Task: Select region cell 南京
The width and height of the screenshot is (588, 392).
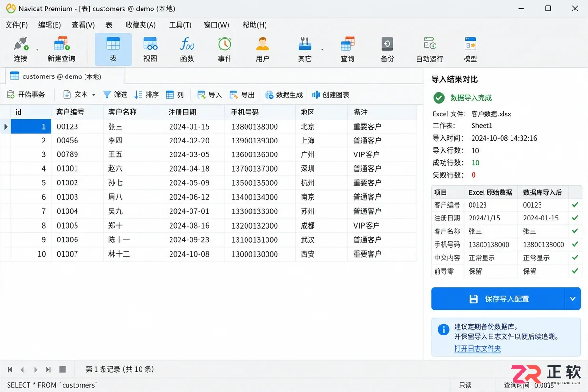Action: point(321,197)
